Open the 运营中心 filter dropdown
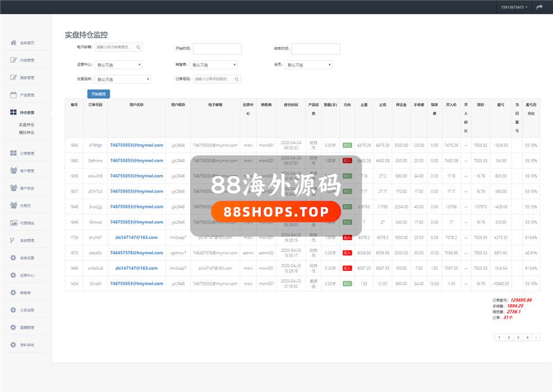Viewport: 553px width, 392px height. [x=118, y=65]
